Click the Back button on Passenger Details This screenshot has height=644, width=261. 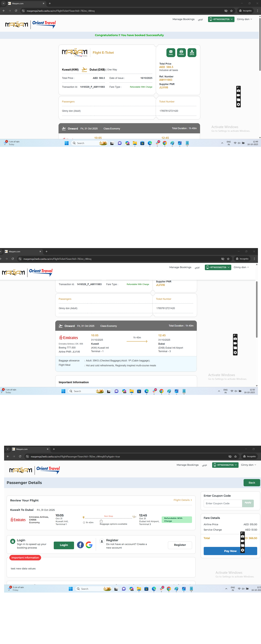pos(251,482)
